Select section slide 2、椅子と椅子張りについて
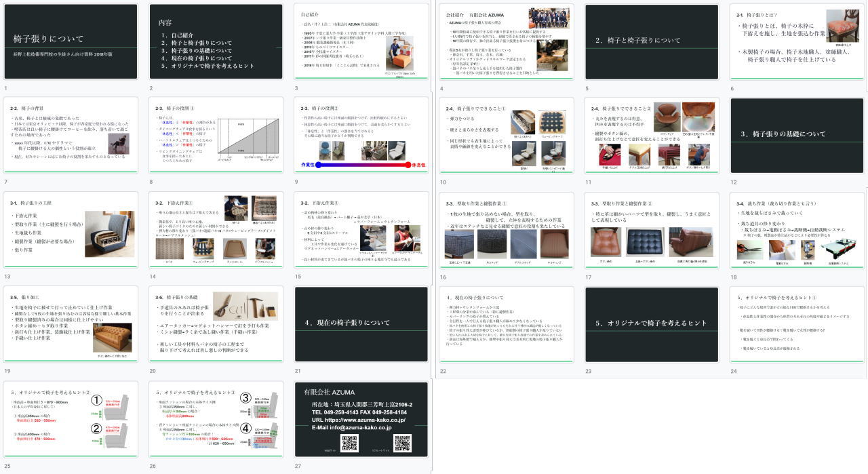This screenshot has width=868, height=474. (x=652, y=42)
